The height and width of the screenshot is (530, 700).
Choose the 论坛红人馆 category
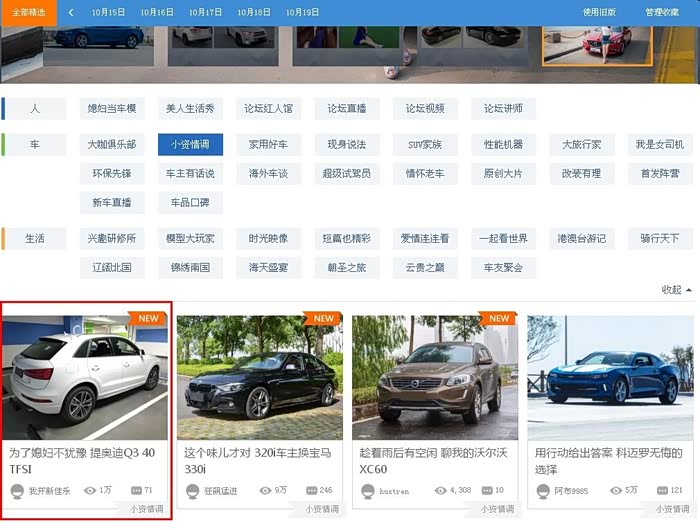268,109
